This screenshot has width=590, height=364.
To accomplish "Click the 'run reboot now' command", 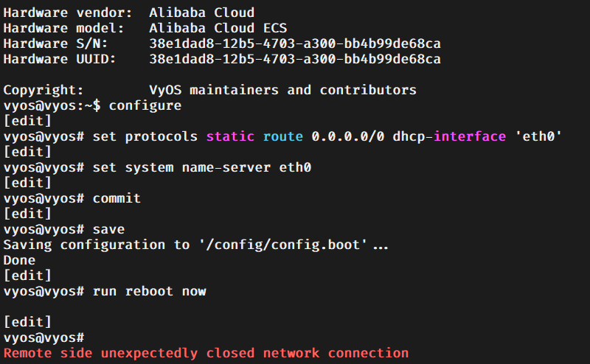I will pos(150,291).
